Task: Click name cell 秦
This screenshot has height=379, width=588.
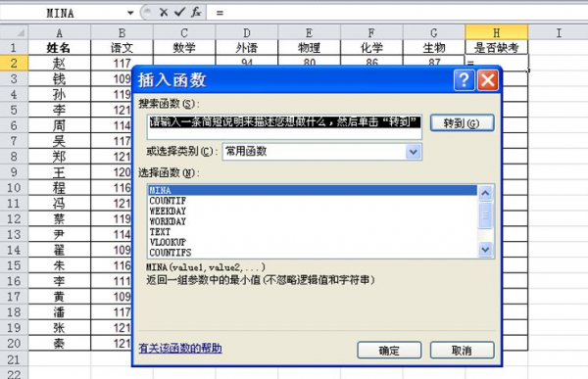Action: 59,343
